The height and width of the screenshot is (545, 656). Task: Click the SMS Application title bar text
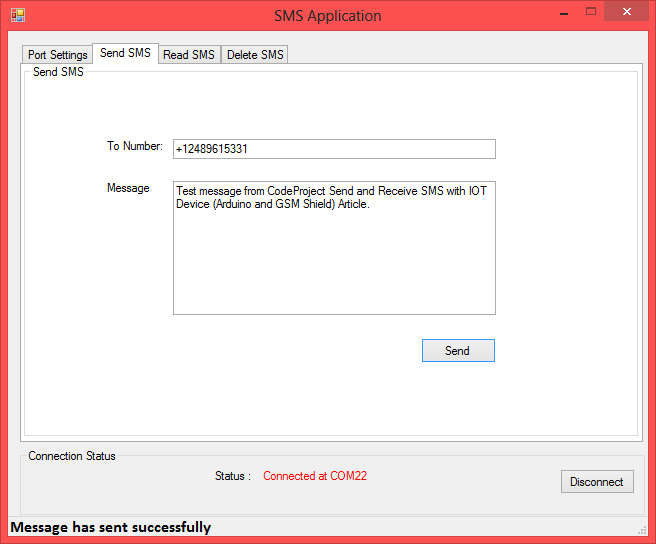click(328, 16)
